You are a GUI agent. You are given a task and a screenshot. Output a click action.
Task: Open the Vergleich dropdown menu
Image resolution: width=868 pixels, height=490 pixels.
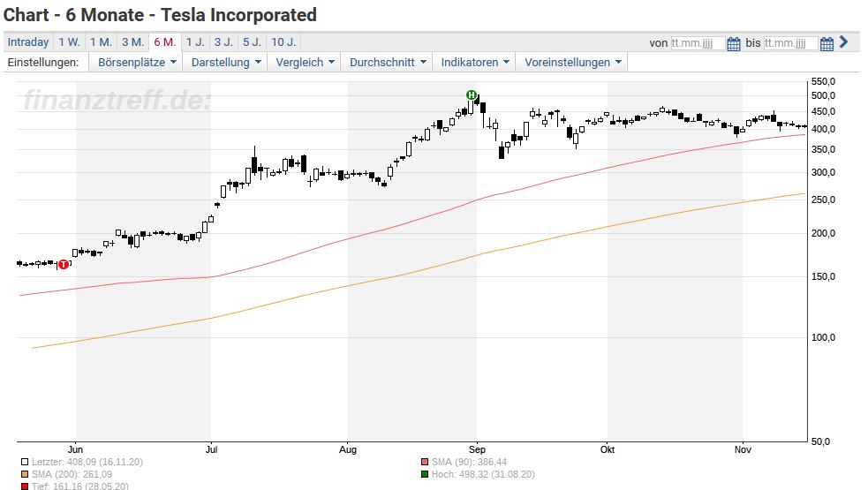305,63
